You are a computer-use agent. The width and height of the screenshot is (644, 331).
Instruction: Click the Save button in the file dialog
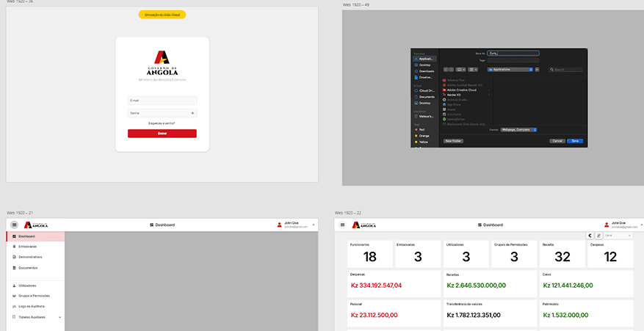(x=575, y=140)
